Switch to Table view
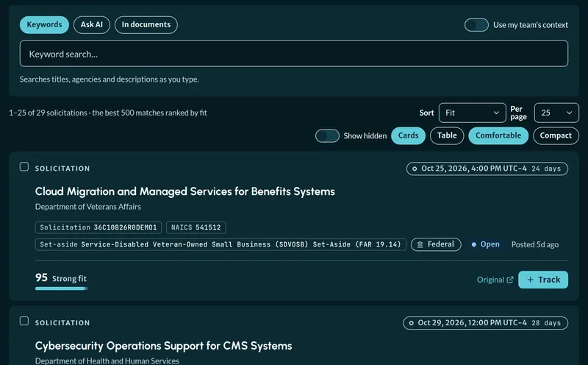The width and height of the screenshot is (588, 365). tap(447, 135)
